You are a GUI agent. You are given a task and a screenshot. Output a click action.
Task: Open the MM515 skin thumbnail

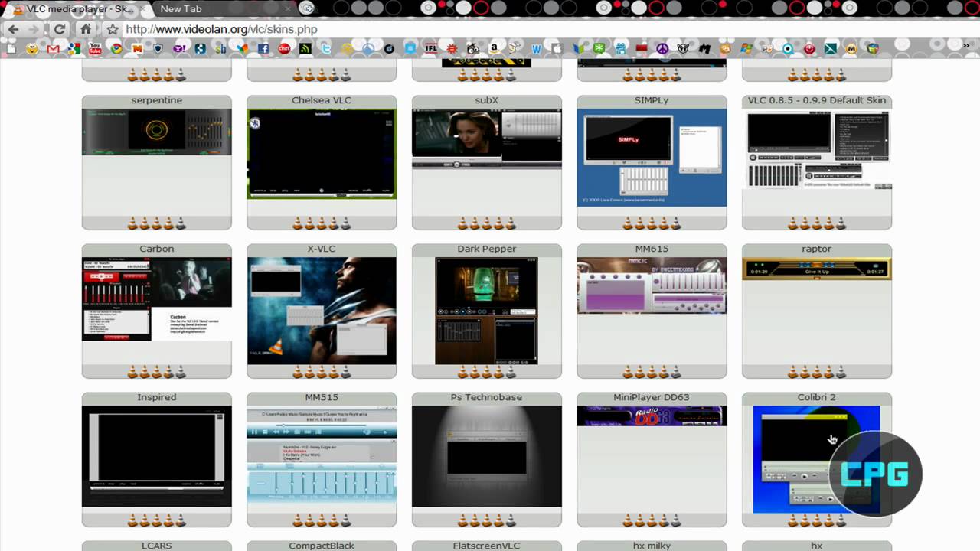click(322, 454)
